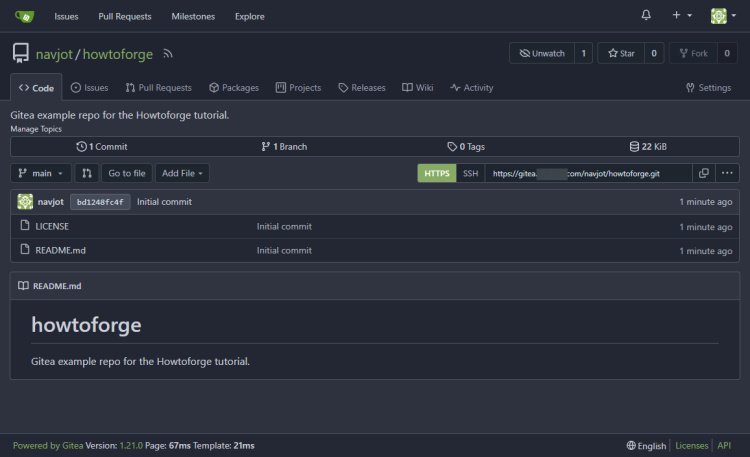
Task: Copy the repository clone URL
Action: [704, 173]
